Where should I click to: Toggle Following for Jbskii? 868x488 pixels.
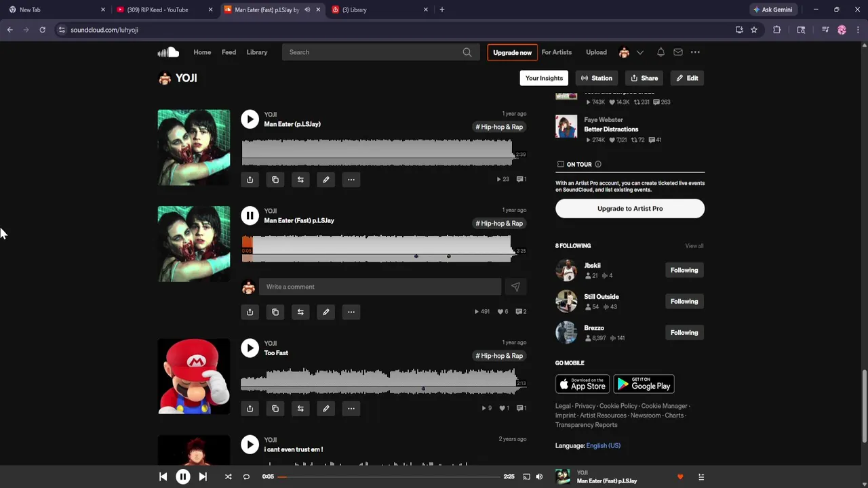[x=684, y=270]
